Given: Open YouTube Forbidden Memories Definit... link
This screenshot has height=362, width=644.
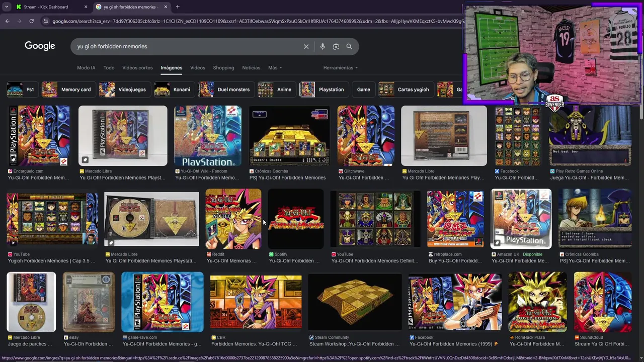Looking at the screenshot, I should (374, 261).
